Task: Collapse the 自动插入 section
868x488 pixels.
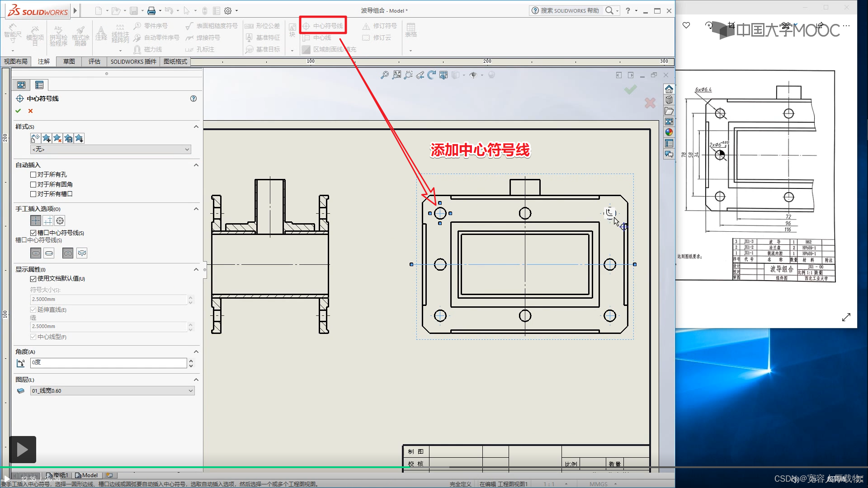Action: (196, 165)
